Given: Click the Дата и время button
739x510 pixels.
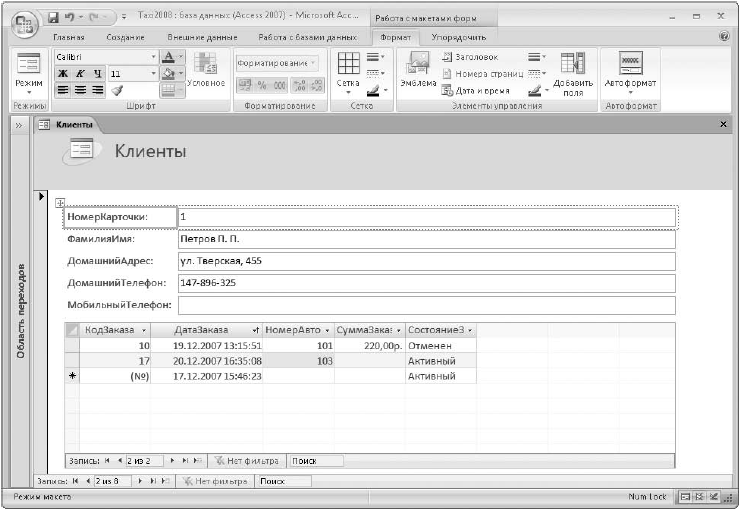Looking at the screenshot, I should [x=468, y=90].
